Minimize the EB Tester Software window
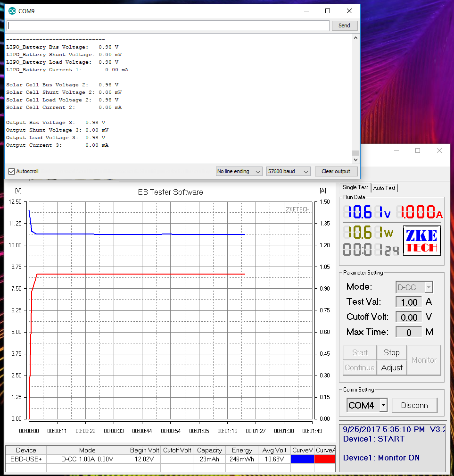The height and width of the screenshot is (476, 454). tap(396, 150)
